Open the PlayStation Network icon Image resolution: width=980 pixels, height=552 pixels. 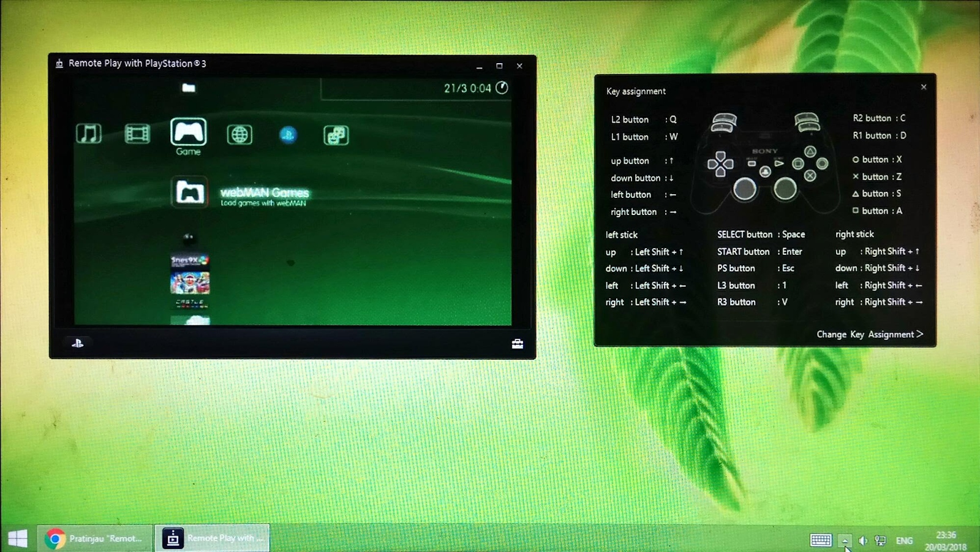[x=288, y=134]
